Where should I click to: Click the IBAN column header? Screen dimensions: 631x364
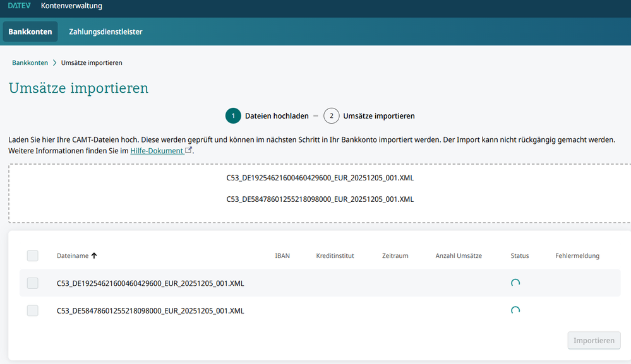coord(282,255)
